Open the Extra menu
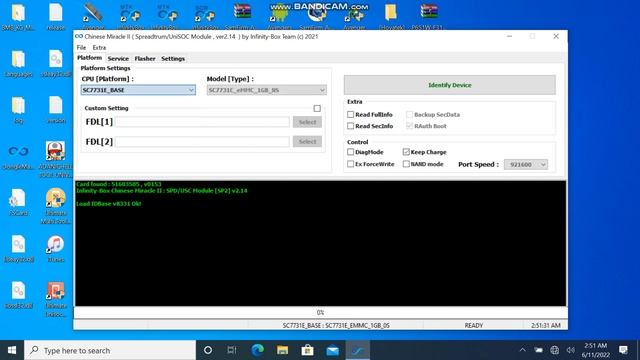The height and width of the screenshot is (360, 640). click(99, 47)
